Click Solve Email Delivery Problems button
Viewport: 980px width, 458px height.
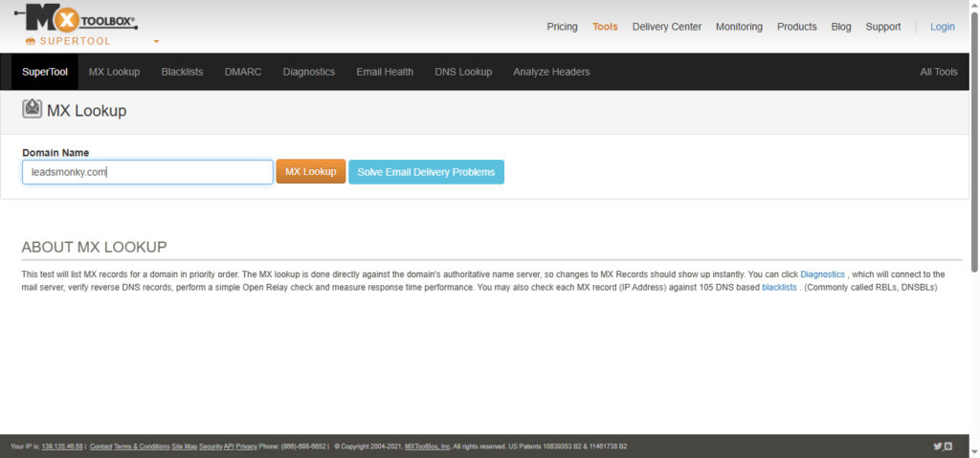(x=426, y=172)
